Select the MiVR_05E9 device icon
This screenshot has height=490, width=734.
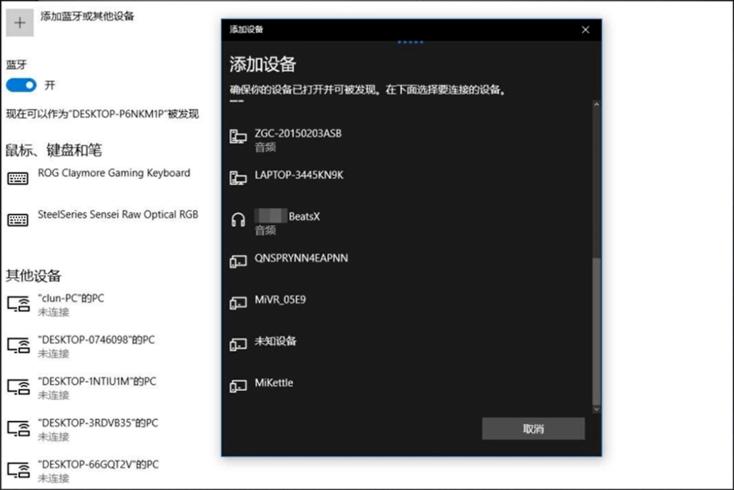coord(238,303)
